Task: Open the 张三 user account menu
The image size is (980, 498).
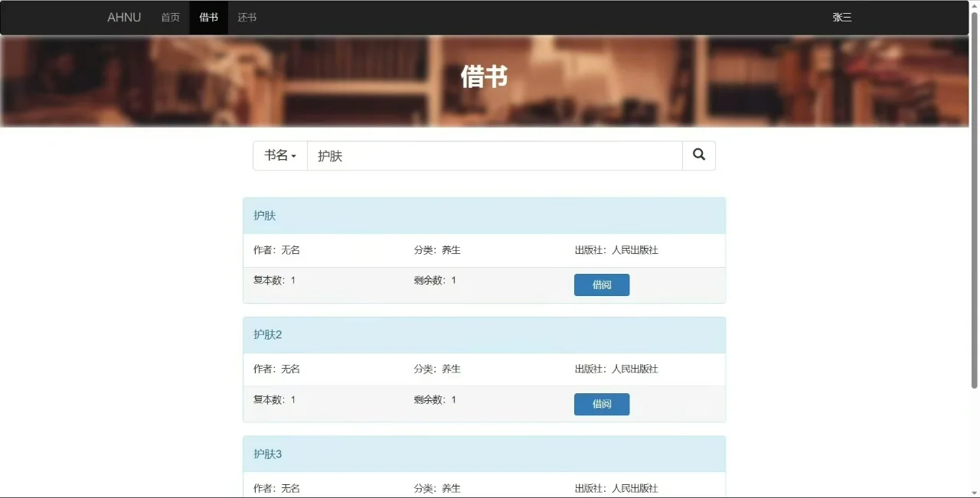Action: click(841, 17)
